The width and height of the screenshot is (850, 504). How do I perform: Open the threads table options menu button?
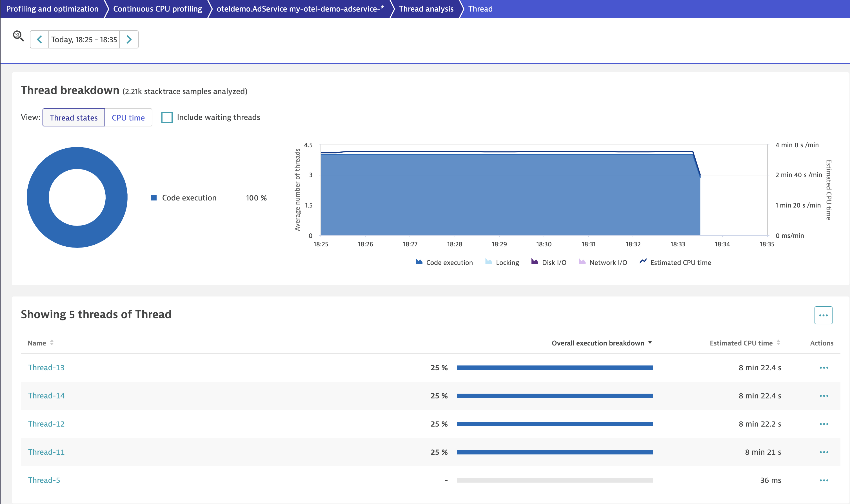point(823,315)
